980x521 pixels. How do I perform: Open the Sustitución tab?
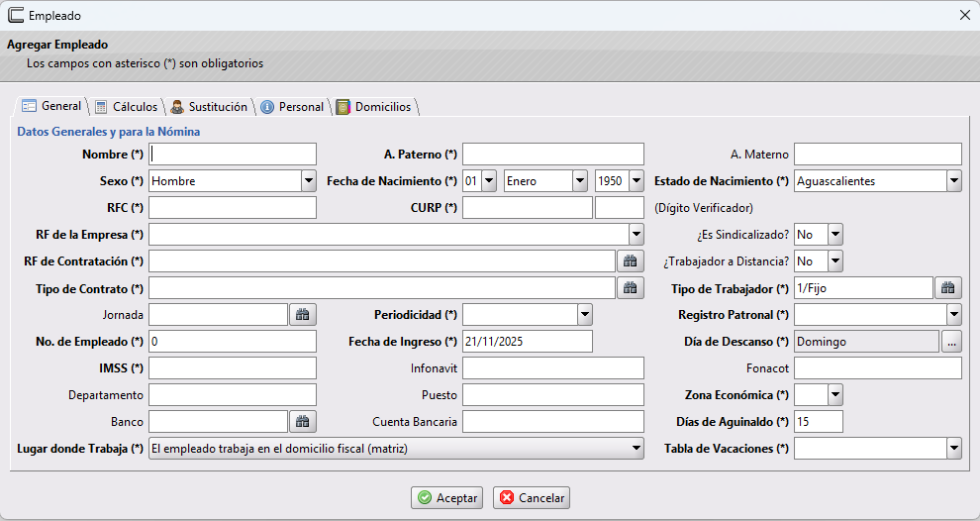209,107
